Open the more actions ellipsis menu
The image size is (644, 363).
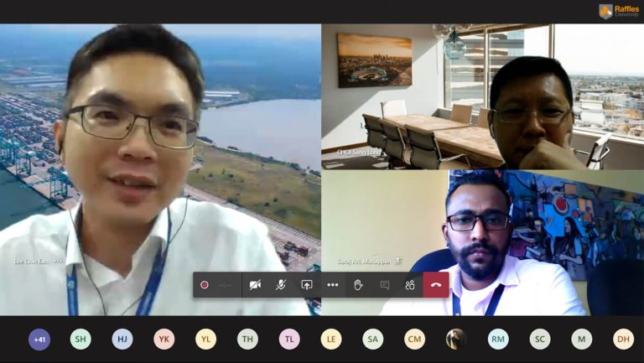click(x=333, y=285)
